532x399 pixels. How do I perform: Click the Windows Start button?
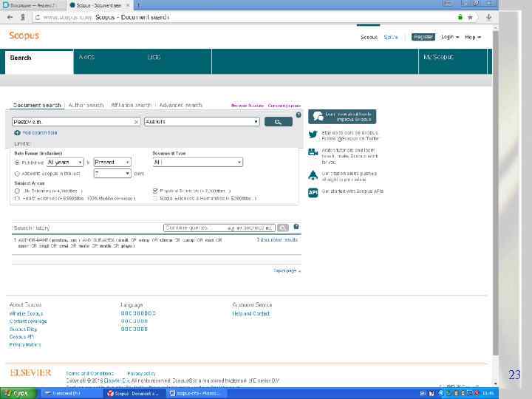18,394
